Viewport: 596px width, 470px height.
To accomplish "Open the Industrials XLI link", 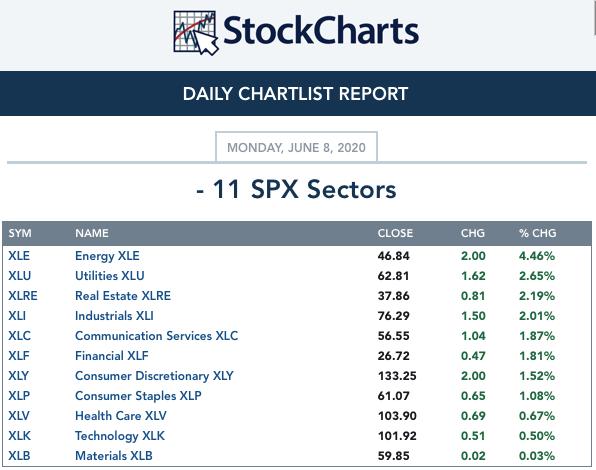I will pyautogui.click(x=114, y=316).
